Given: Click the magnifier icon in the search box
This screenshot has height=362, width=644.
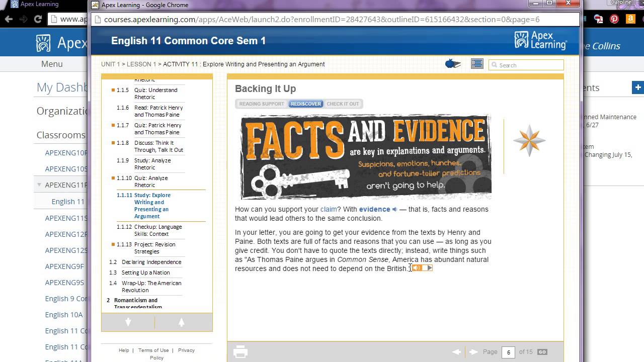Looking at the screenshot, I should (494, 65).
